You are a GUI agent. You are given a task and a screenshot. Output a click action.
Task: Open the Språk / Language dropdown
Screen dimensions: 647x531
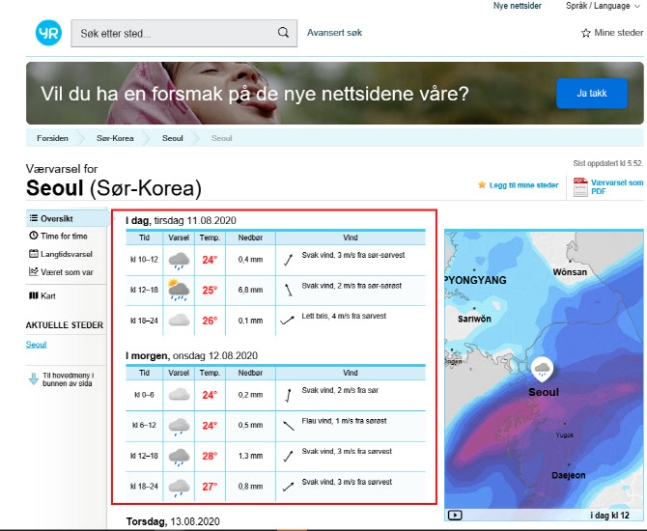[604, 6]
